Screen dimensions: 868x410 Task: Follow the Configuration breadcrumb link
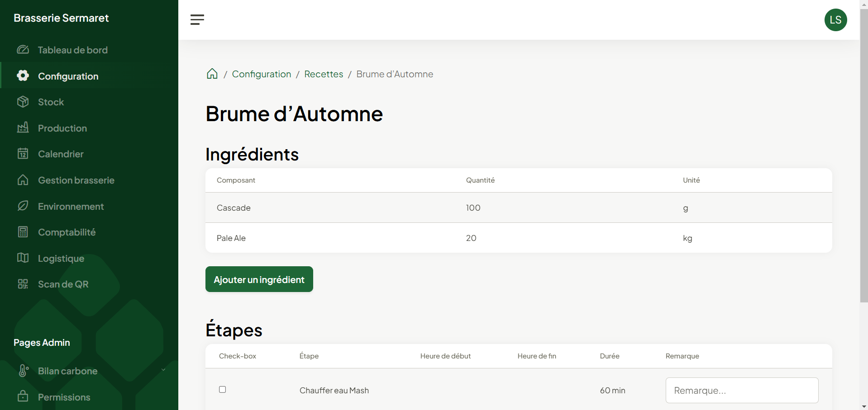(x=261, y=74)
